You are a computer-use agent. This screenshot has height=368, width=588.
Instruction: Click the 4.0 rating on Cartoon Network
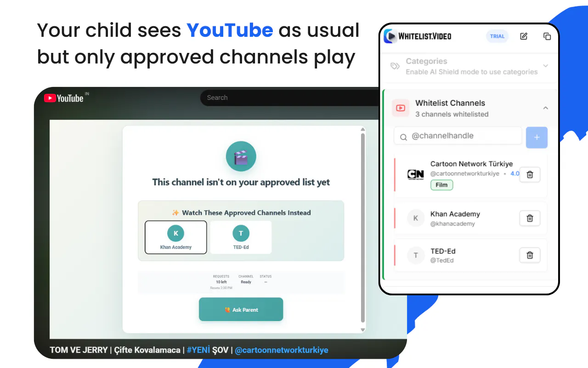coord(514,174)
